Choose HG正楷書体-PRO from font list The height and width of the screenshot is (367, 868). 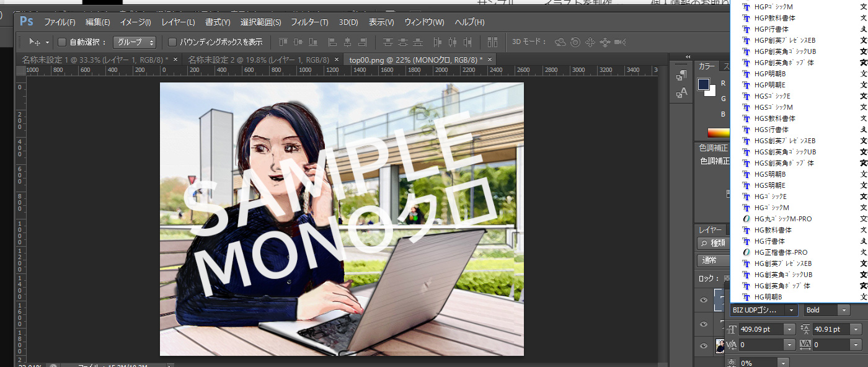click(x=781, y=252)
